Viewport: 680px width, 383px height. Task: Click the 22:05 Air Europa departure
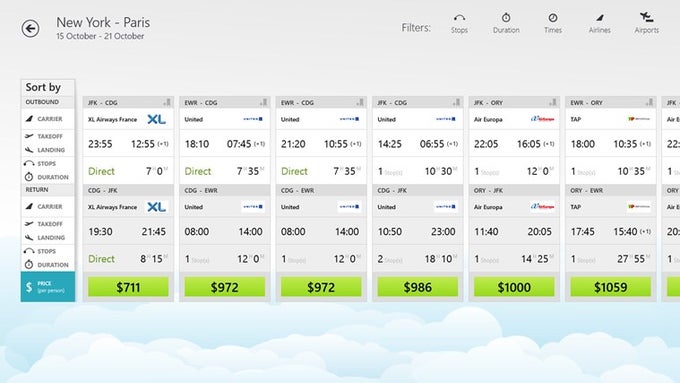click(486, 144)
